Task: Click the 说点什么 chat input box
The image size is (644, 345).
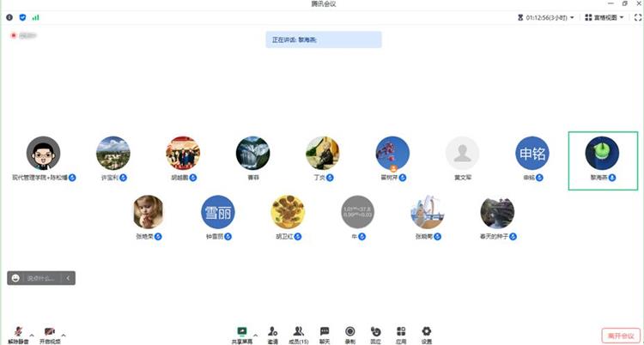Action: 43,278
